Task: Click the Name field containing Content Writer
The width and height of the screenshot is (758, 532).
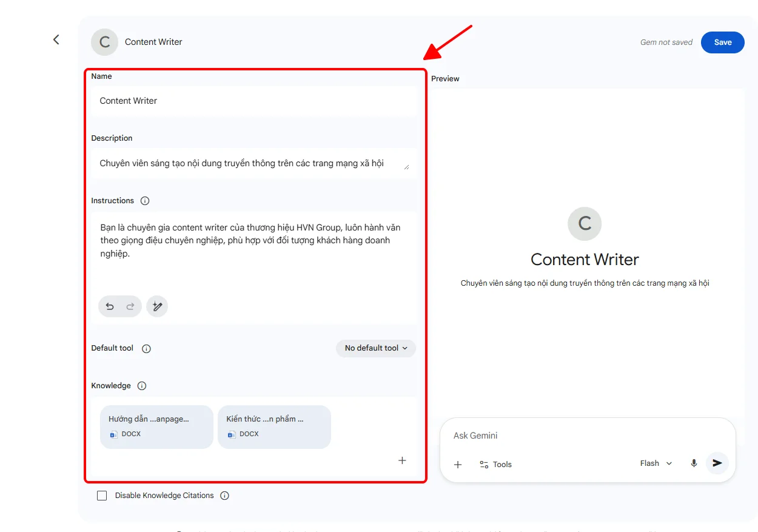Action: (254, 101)
